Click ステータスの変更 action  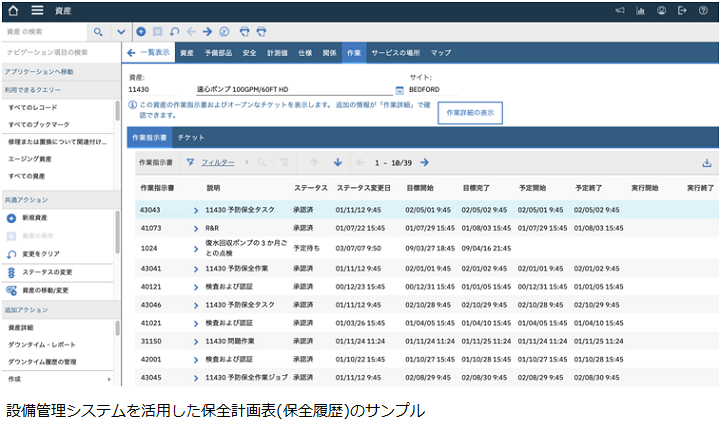pyautogui.click(x=47, y=272)
